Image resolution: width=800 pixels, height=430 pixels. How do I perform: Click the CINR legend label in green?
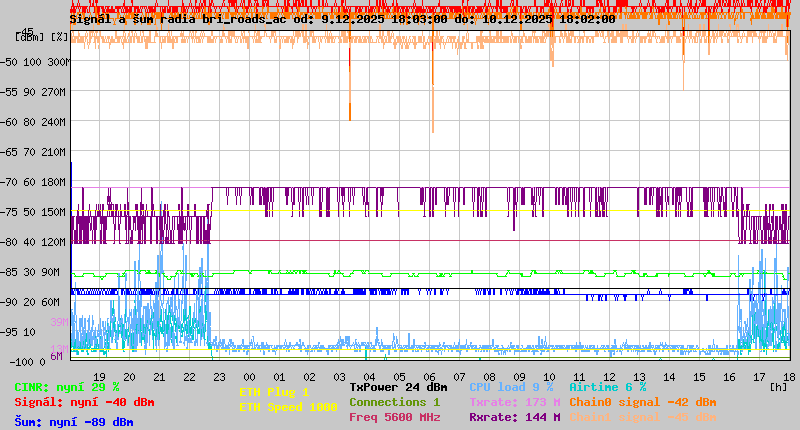(x=66, y=387)
